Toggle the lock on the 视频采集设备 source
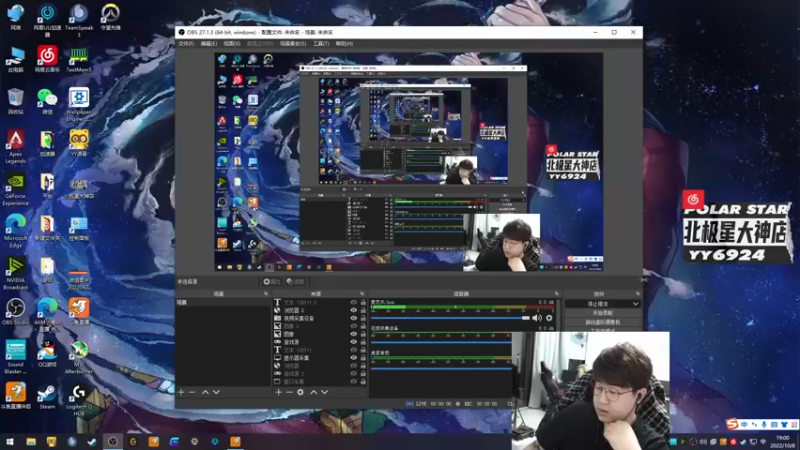 click(363, 318)
